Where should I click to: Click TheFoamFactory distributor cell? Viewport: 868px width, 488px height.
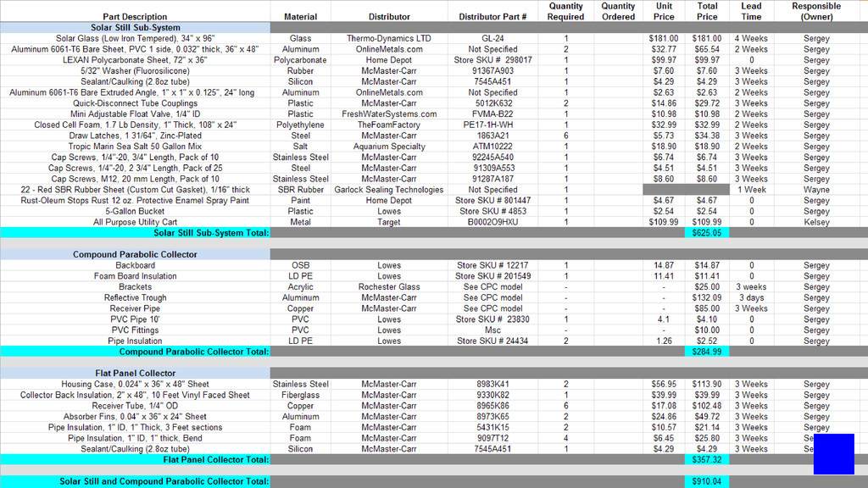point(389,125)
